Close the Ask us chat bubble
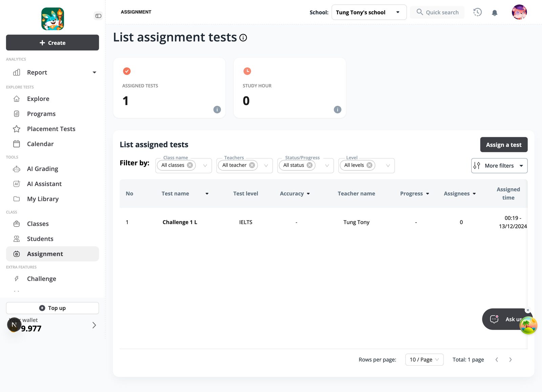This screenshot has height=392, width=542. 527,310
